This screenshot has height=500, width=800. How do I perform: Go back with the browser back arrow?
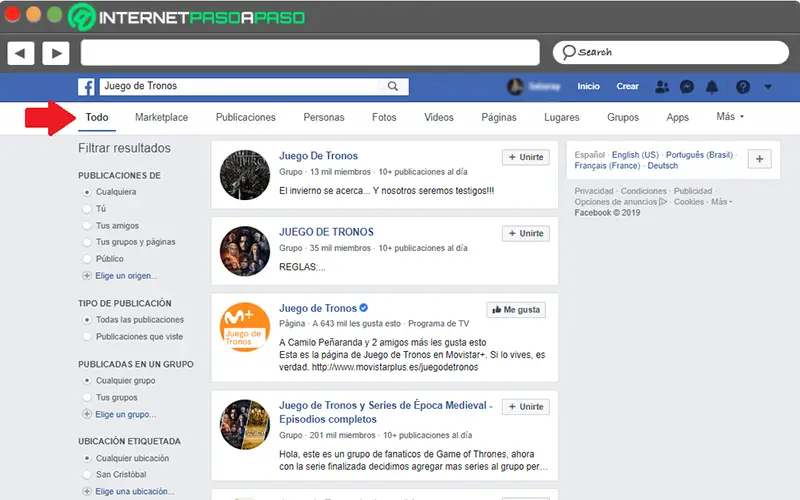[20, 53]
